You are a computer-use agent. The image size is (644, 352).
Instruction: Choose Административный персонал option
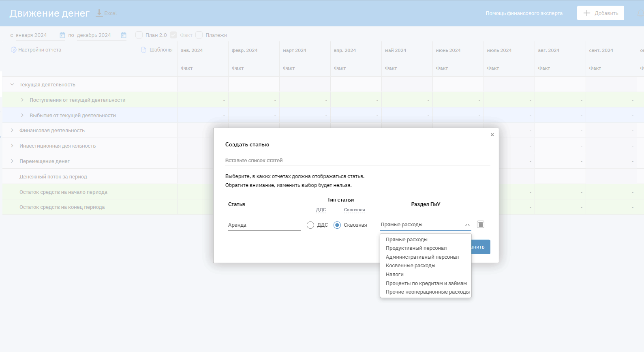[422, 257]
